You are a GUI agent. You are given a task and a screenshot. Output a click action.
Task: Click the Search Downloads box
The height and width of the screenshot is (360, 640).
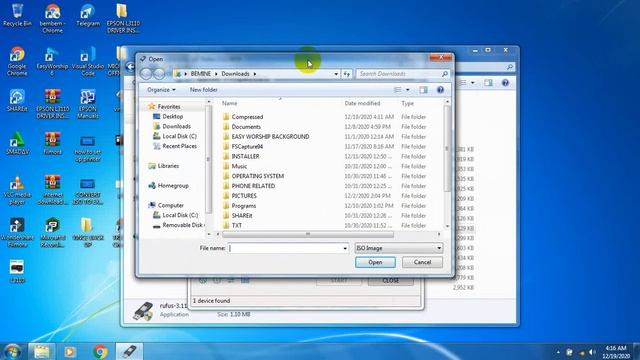[x=402, y=74]
